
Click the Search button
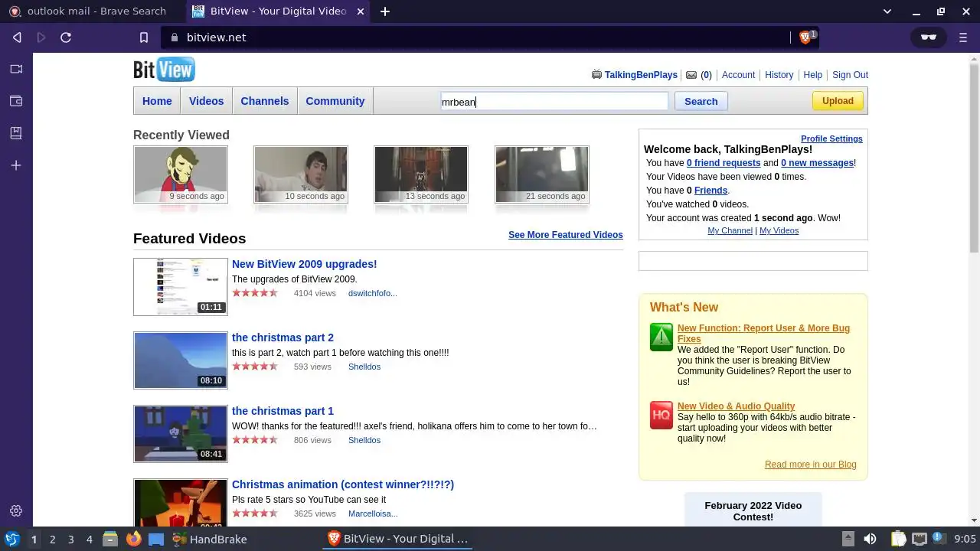point(701,101)
